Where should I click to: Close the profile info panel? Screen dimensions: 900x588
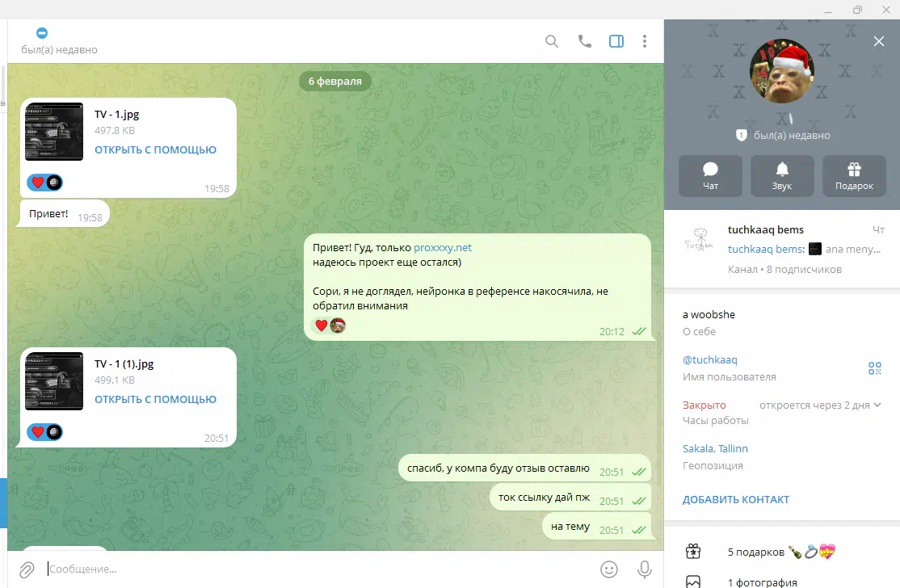click(x=879, y=41)
